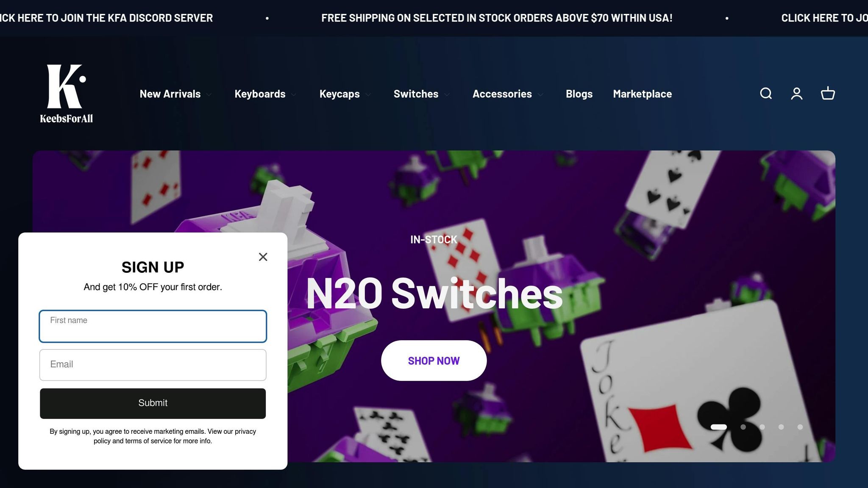Expand the Keycaps menu
Viewport: 868px width, 488px height.
coord(345,94)
